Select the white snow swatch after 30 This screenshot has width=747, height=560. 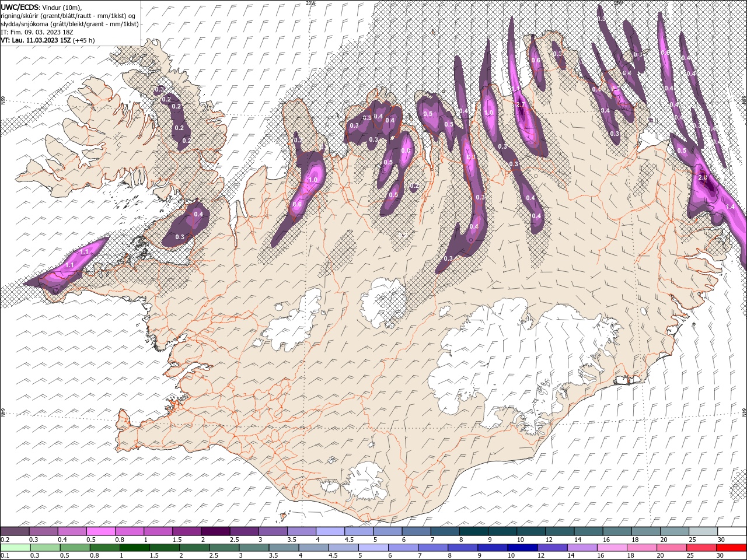731,531
